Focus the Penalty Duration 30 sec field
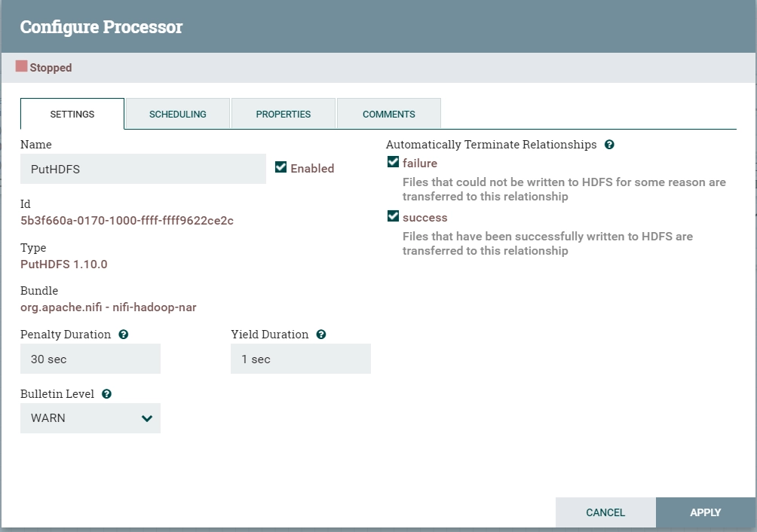The width and height of the screenshot is (757, 532). click(x=90, y=359)
